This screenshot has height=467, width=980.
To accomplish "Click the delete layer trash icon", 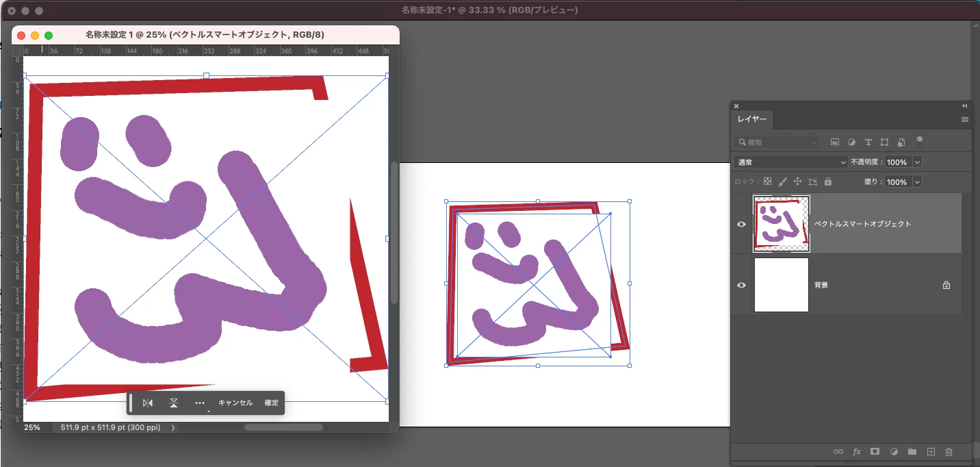I will [949, 452].
